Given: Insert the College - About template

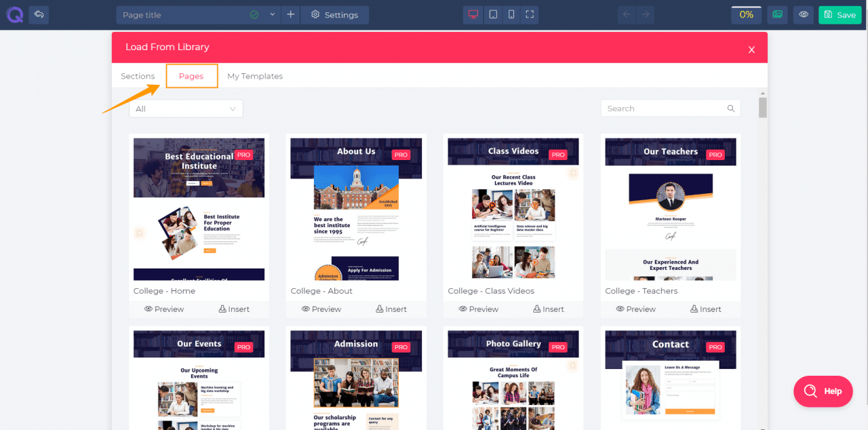Looking at the screenshot, I should tap(391, 309).
